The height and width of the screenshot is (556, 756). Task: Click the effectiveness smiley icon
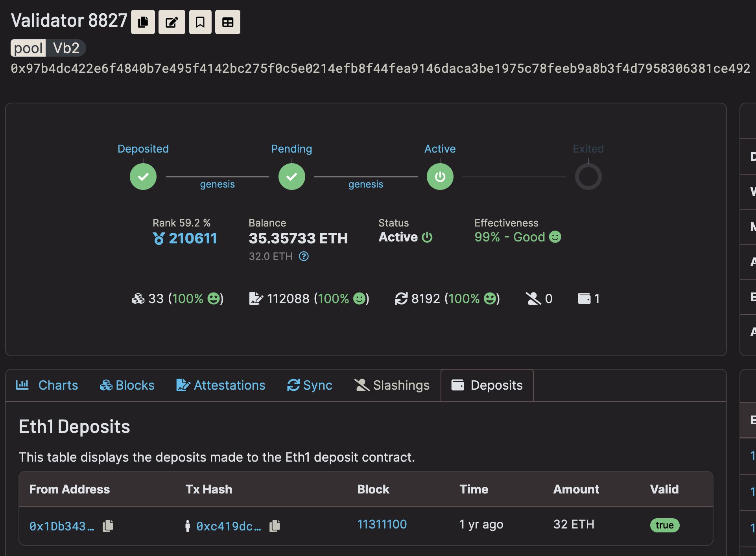555,237
